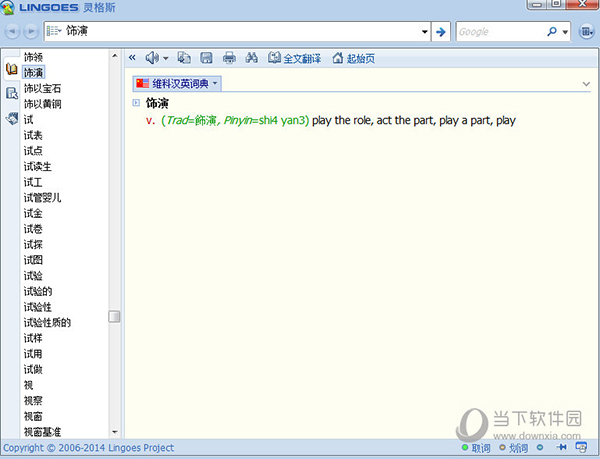Open the speaker voice options dropdown arrow

pos(165,59)
